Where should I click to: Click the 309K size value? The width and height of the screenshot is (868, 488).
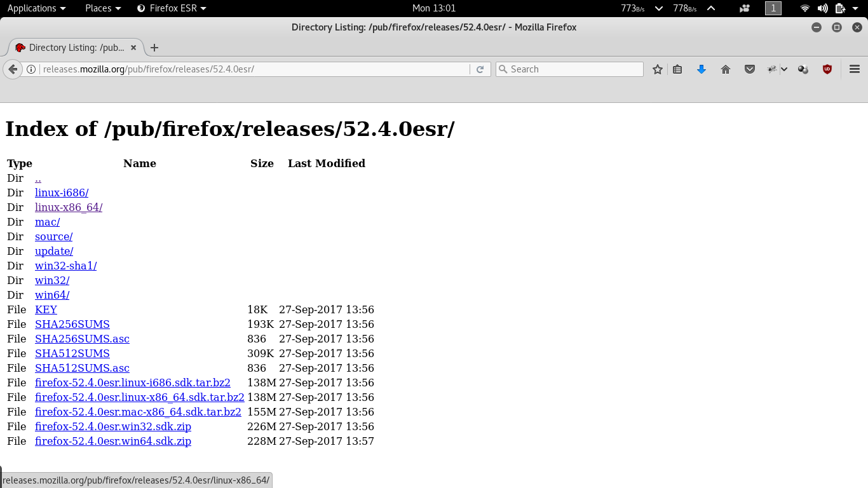point(261,353)
